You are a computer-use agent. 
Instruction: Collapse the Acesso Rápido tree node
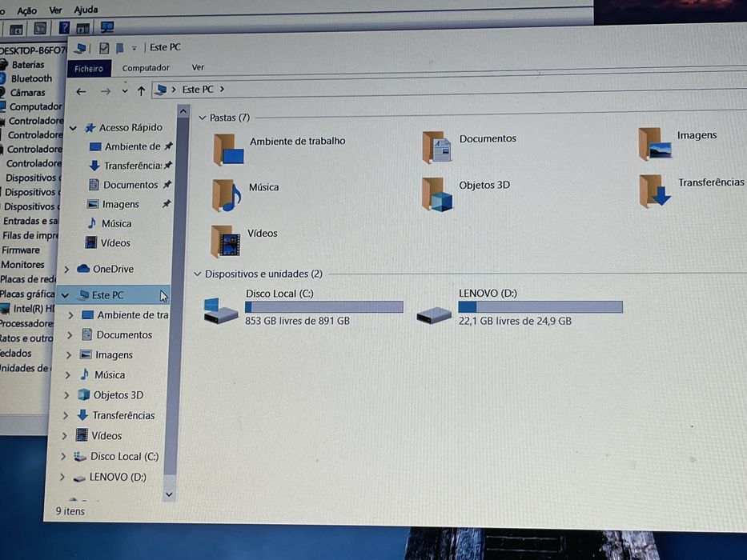[74, 128]
